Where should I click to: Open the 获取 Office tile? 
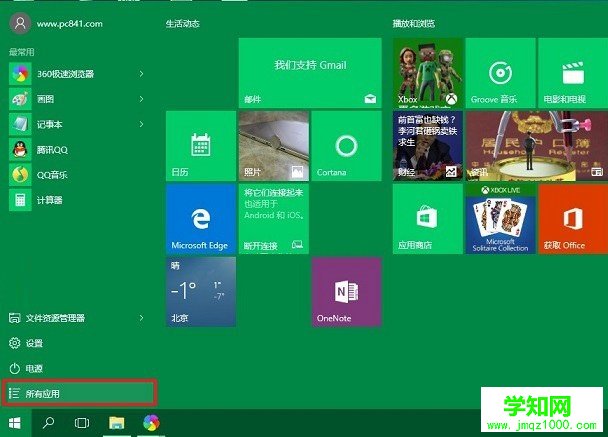[573, 219]
